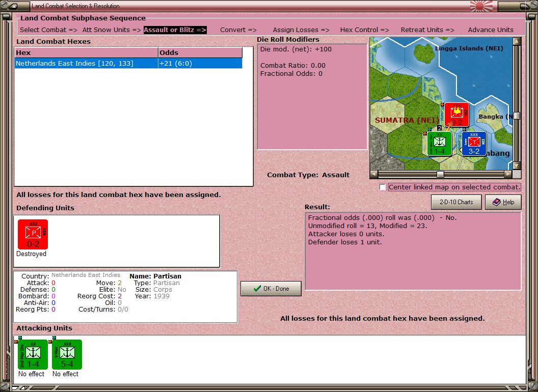Click the Help button text
This screenshot has height=392, width=538.
click(508, 202)
